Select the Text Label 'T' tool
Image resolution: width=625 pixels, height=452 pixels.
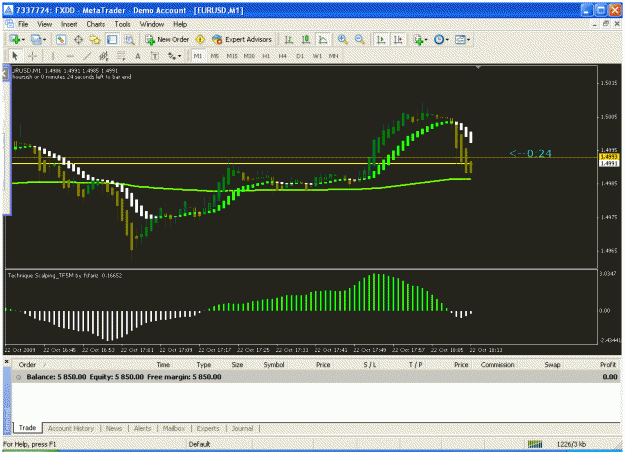155,56
